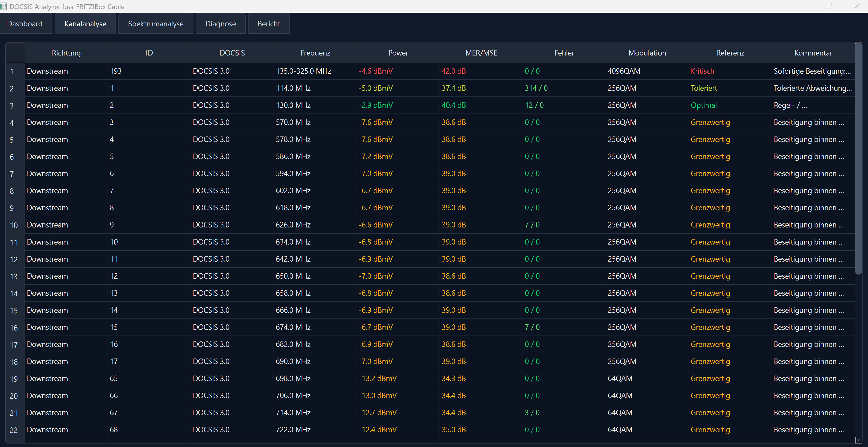Click the Modulation column header
Viewport: 868px width, 447px height.
click(647, 53)
